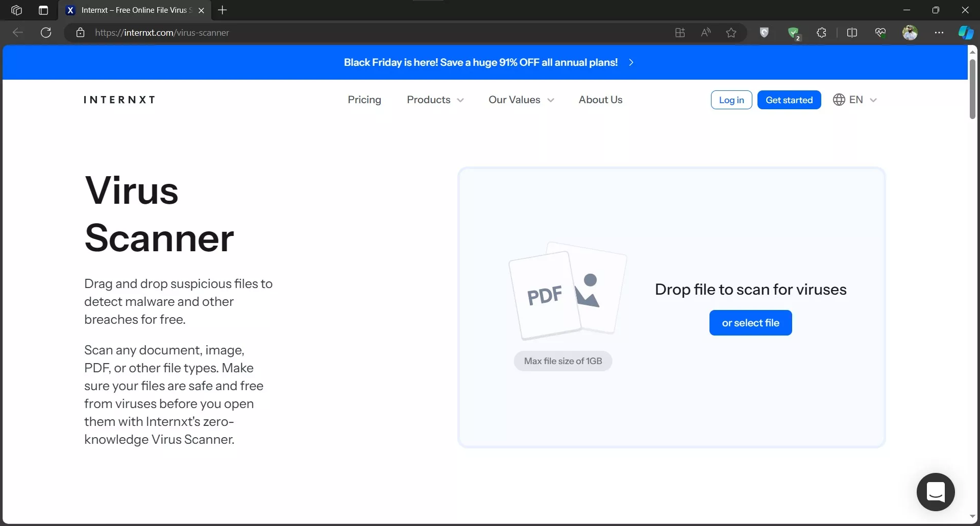Viewport: 980px width, 526px height.
Task: Open the browser Extensions puzzle icon
Action: click(822, 32)
